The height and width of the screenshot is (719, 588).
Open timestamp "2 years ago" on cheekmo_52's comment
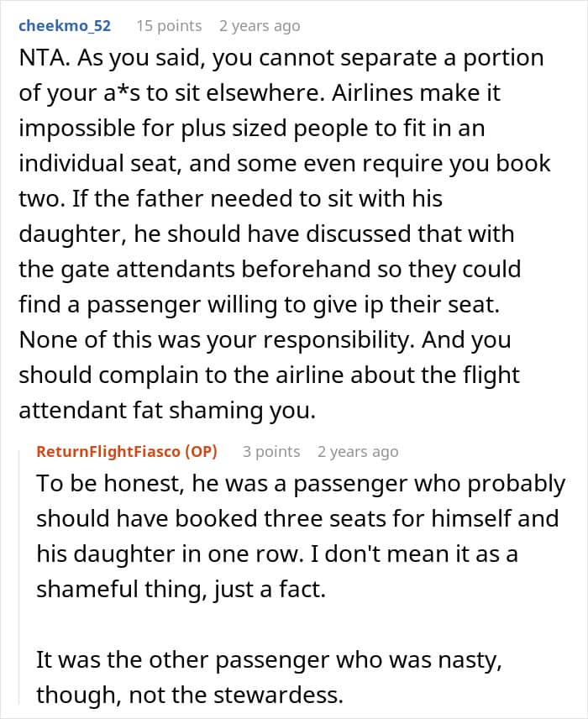click(x=260, y=26)
